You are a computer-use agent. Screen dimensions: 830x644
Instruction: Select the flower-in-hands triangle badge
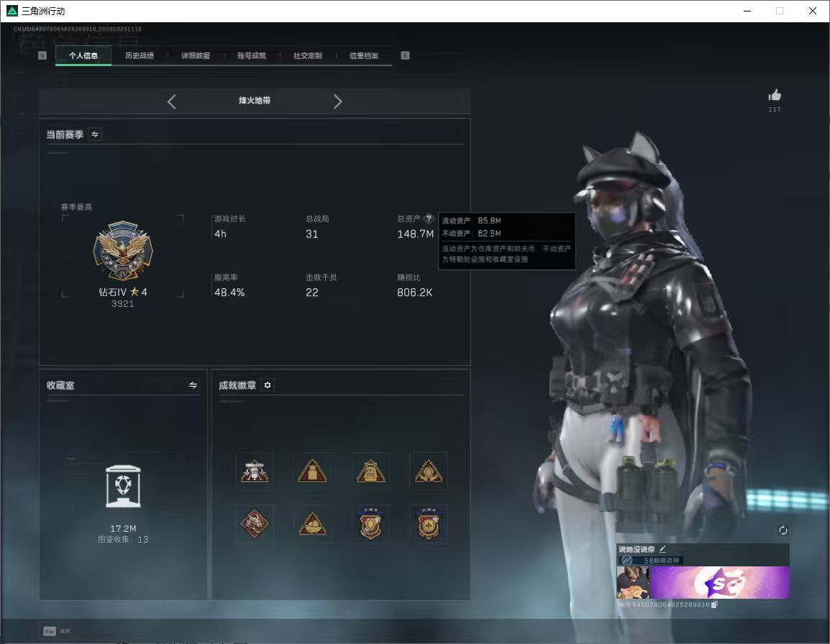click(428, 471)
